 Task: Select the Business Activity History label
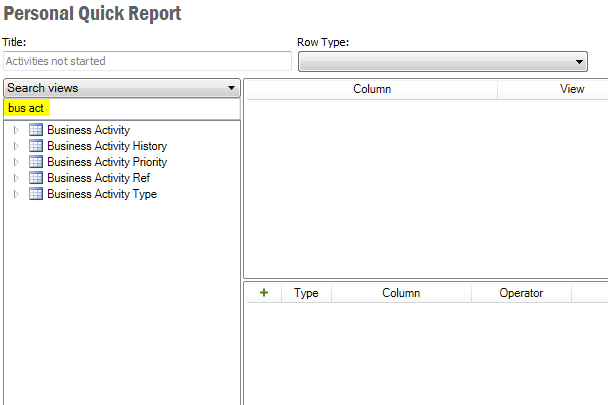pos(107,146)
